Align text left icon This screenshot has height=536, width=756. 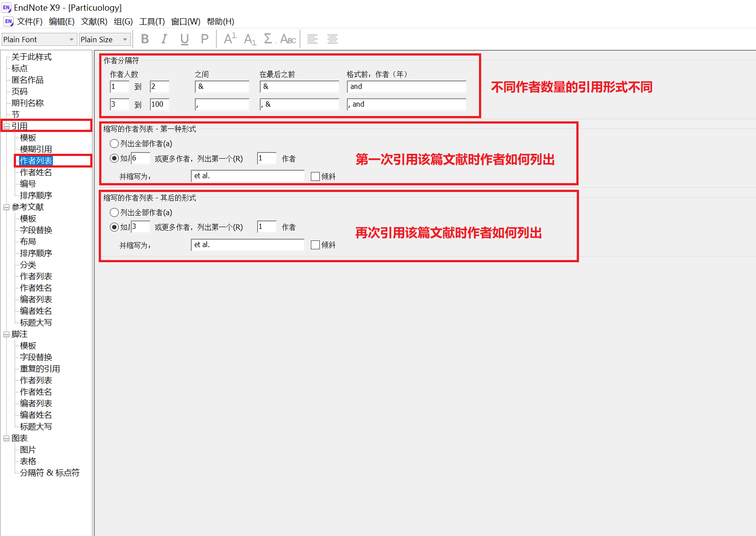313,39
